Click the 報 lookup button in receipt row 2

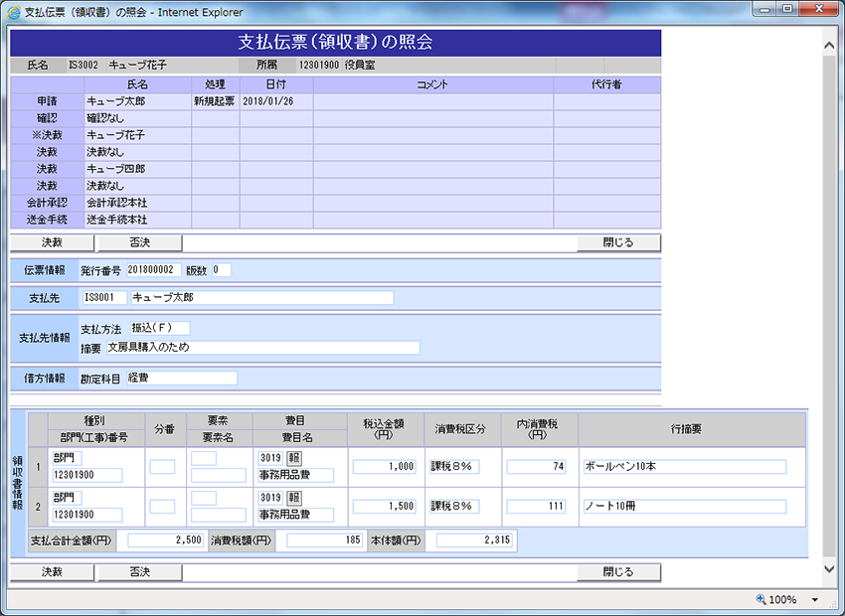293,498
